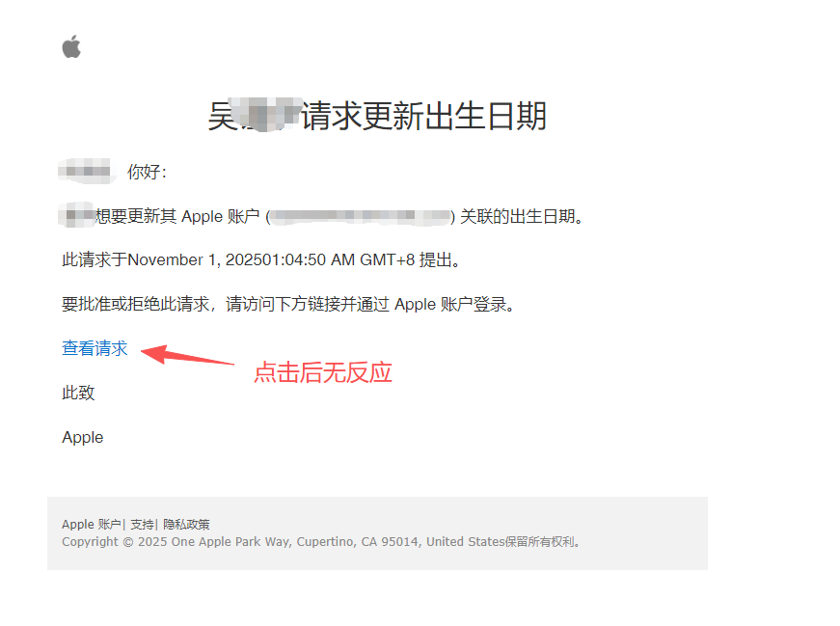
Task: Open the 隐私政策 footer link
Action: point(186,524)
